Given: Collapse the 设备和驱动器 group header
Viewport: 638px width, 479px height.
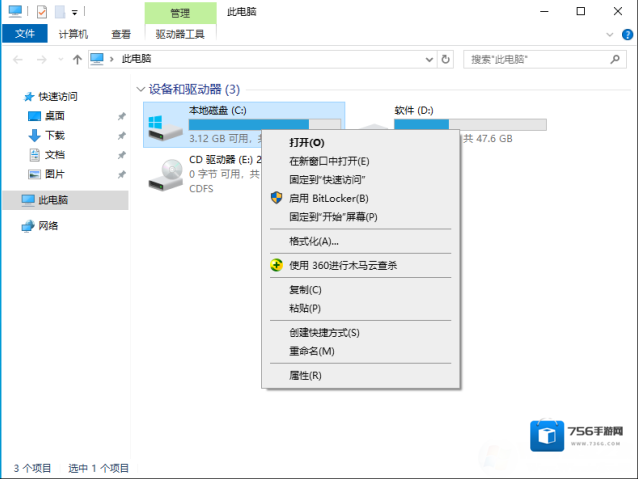Looking at the screenshot, I should (140, 89).
